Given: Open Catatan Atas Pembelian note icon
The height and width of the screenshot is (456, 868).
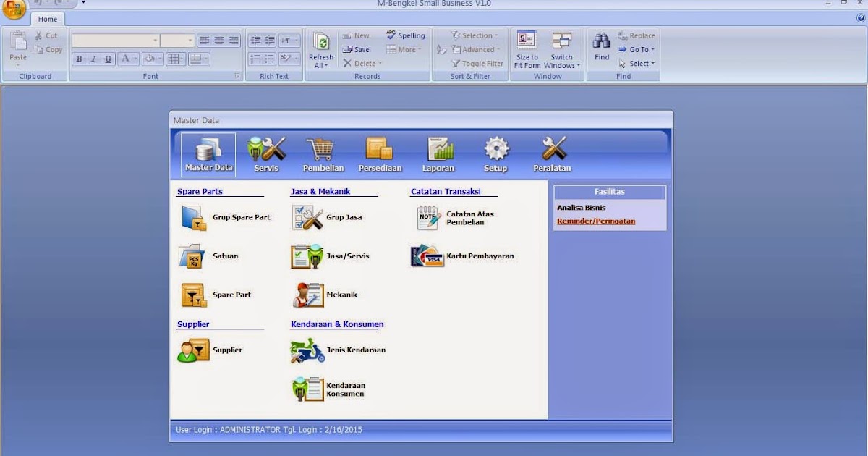Looking at the screenshot, I should pos(429,218).
